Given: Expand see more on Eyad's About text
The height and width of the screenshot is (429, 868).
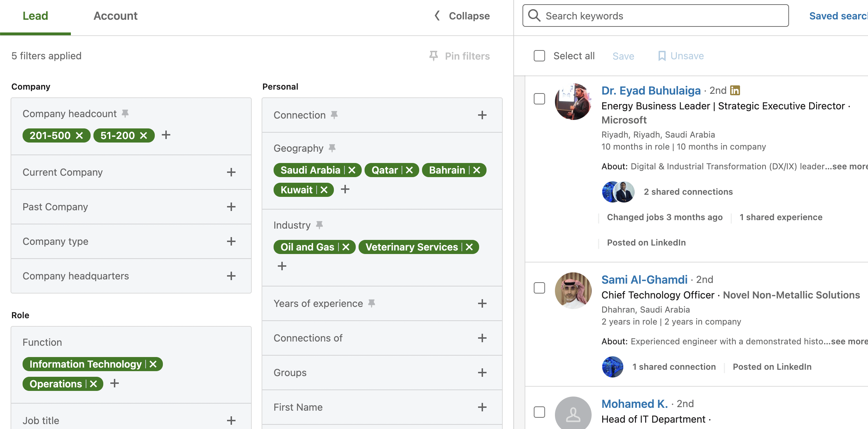Looking at the screenshot, I should 850,167.
